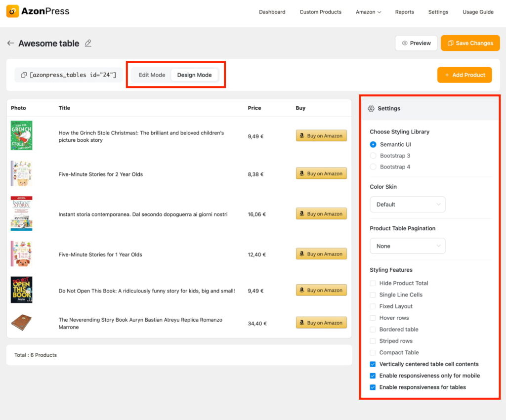Click price 8,38 €
Image resolution: width=506 pixels, height=420 pixels.
coord(255,174)
